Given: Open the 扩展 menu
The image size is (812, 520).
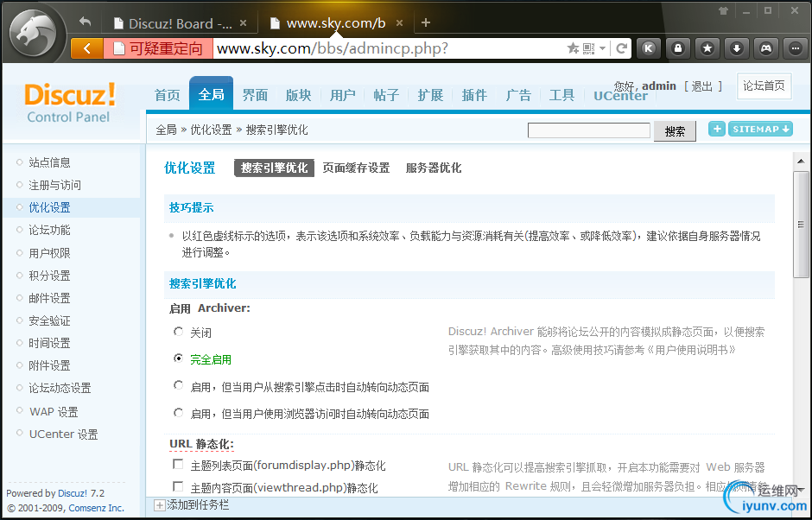Looking at the screenshot, I should (430, 95).
